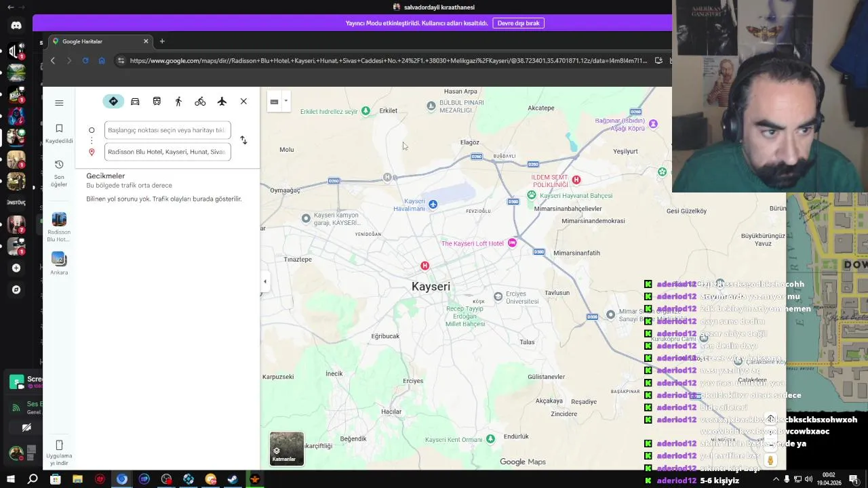Open Son öğeler recent items
This screenshot has width=868, height=488.
click(x=59, y=174)
